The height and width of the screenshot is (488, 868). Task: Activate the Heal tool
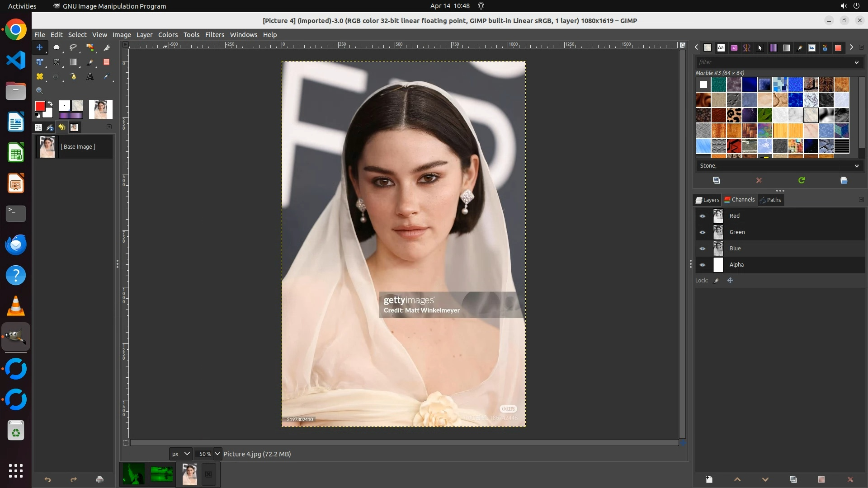click(x=40, y=76)
